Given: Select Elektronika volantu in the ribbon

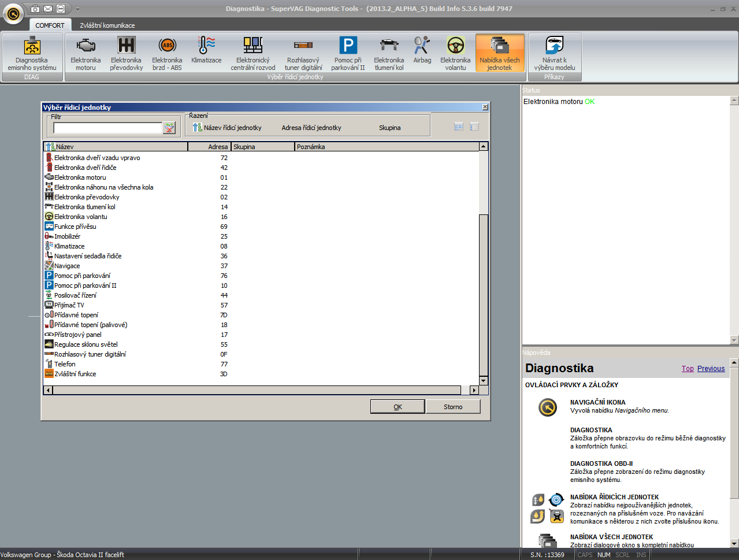Looking at the screenshot, I should (455, 53).
